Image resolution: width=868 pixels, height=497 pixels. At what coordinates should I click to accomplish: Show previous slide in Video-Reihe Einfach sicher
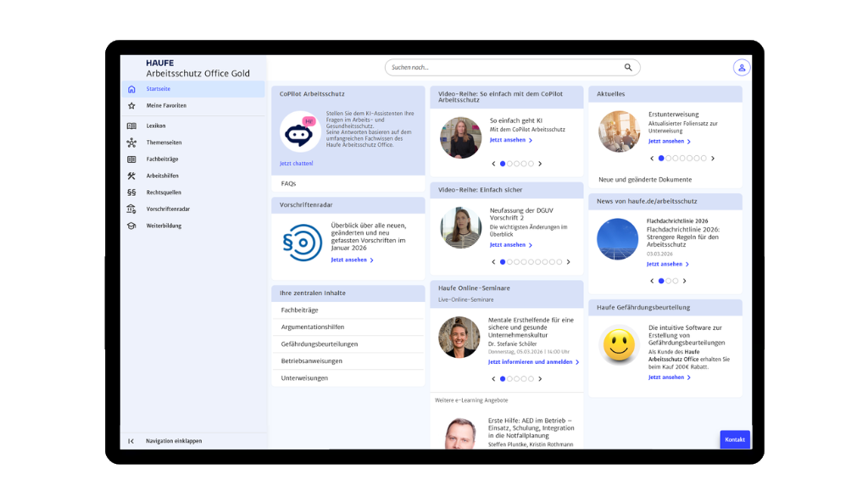[x=493, y=262]
